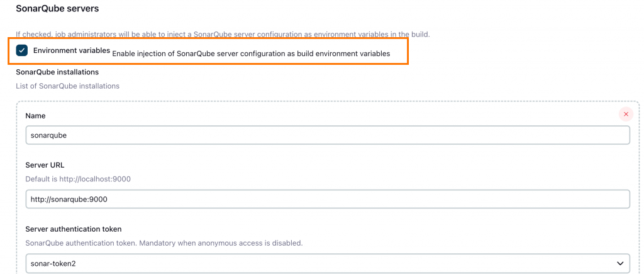Select the SonarQube installations label
This screenshot has height=274, width=644.
pyautogui.click(x=57, y=72)
